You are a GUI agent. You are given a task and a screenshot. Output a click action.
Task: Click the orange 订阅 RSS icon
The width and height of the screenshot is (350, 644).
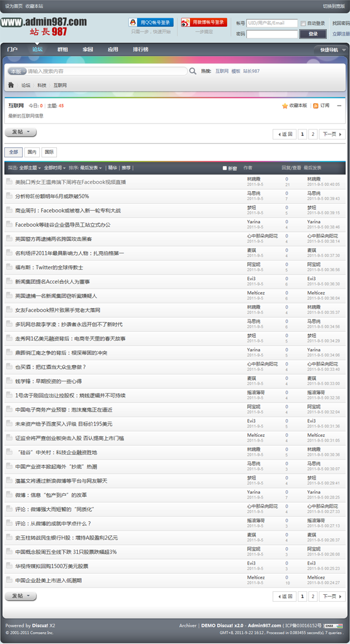click(x=316, y=106)
